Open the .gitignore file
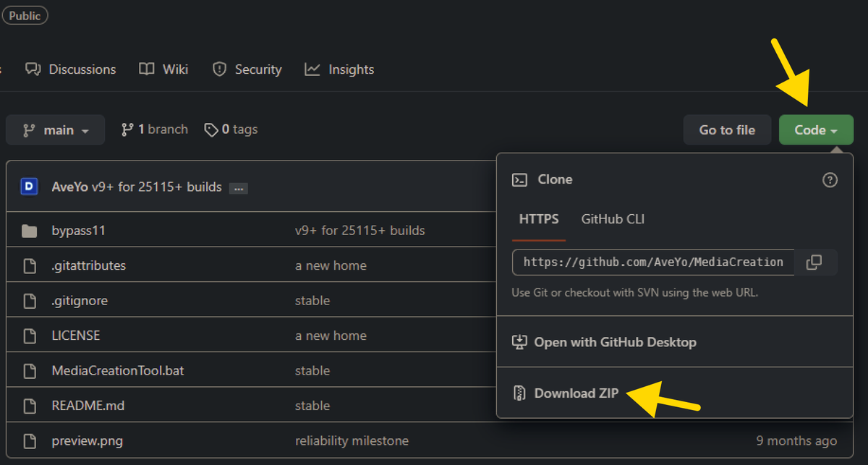 [80, 301]
